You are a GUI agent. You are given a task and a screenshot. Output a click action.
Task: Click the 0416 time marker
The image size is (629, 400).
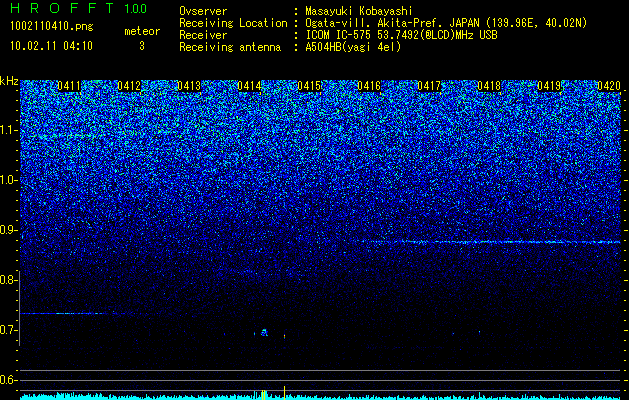[x=369, y=86]
